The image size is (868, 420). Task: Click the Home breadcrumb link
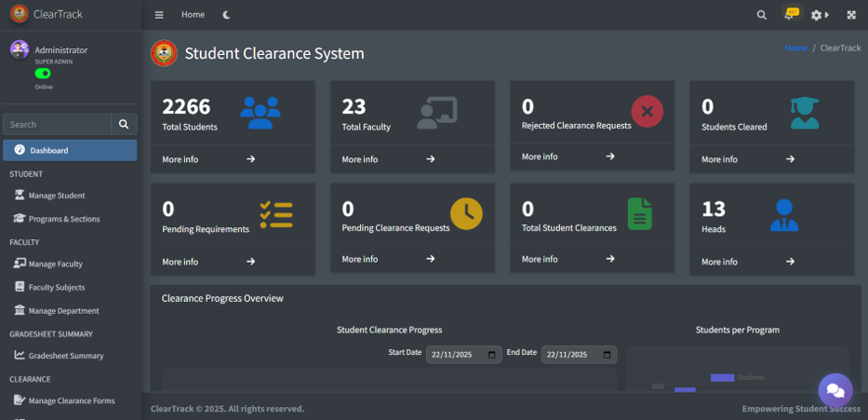tap(796, 48)
